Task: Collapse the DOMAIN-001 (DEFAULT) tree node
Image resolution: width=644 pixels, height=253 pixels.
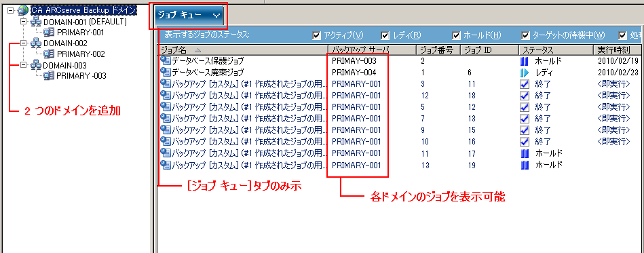Action: [23, 21]
